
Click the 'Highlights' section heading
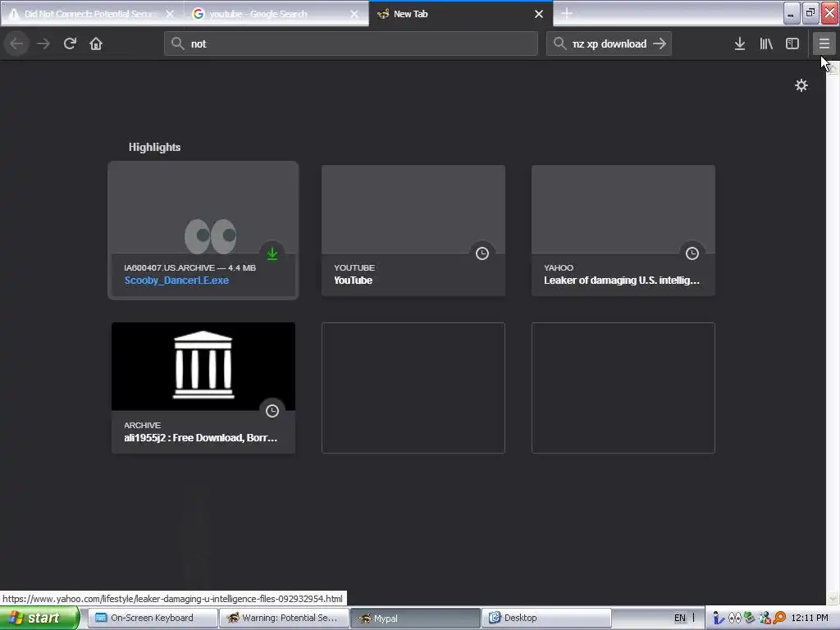pyautogui.click(x=154, y=148)
